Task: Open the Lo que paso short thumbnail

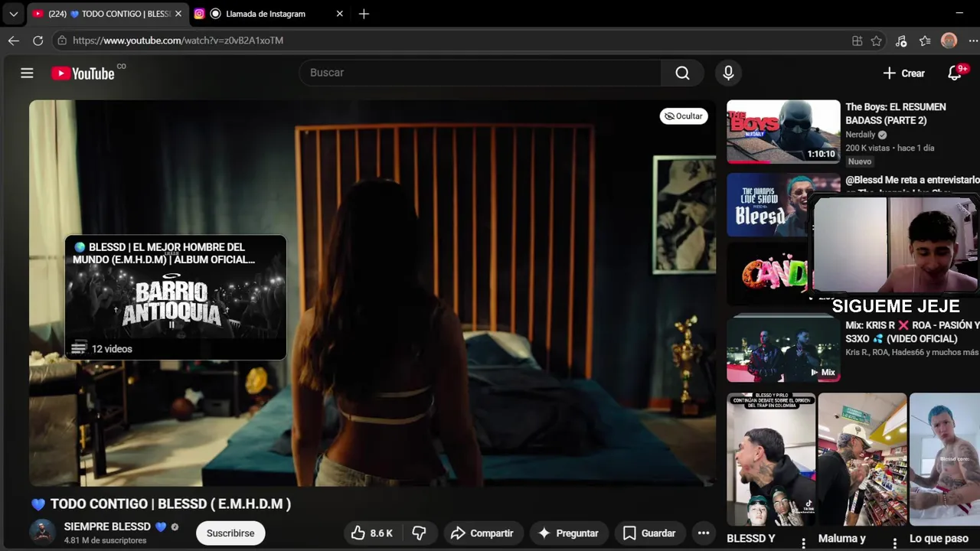Action: [945, 459]
